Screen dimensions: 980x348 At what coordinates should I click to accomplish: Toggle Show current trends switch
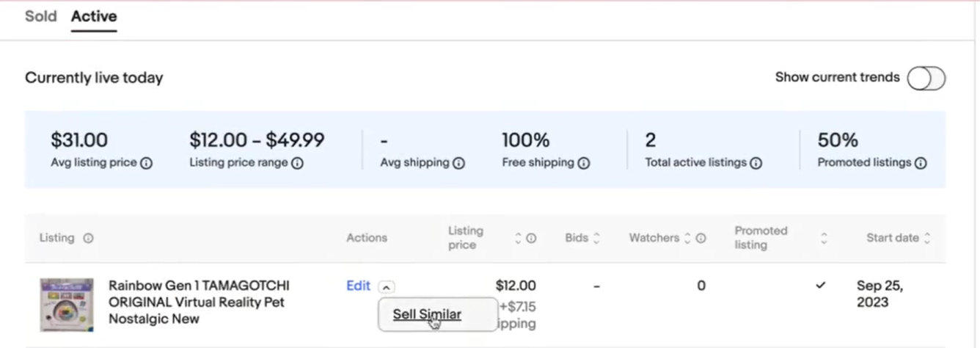pos(926,78)
